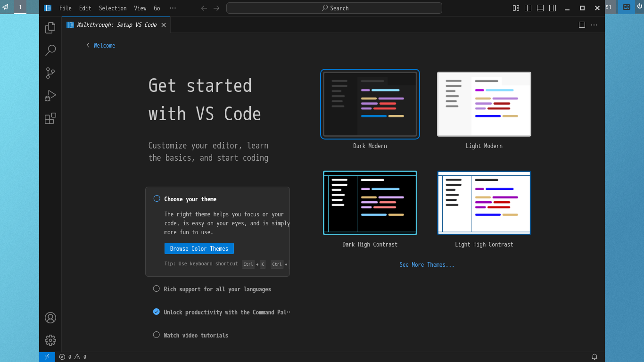This screenshot has height=362, width=644.
Task: Click the Browse Color Themes button
Action: point(199,248)
